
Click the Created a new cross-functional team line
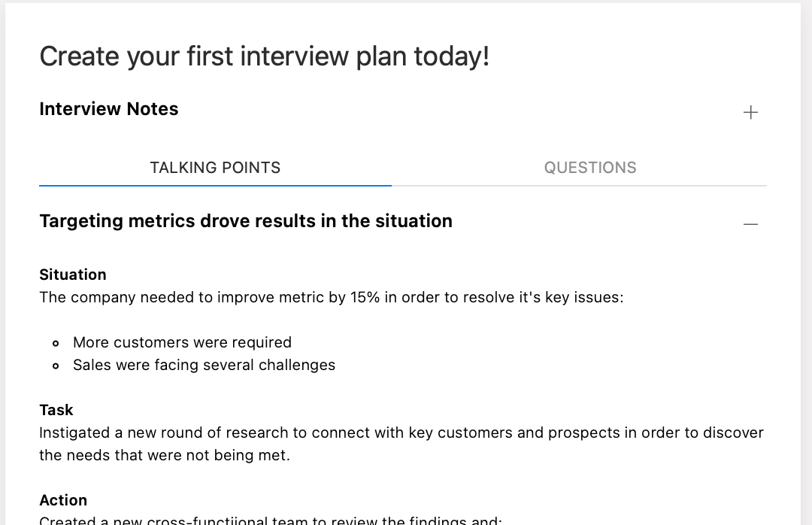[271, 520]
